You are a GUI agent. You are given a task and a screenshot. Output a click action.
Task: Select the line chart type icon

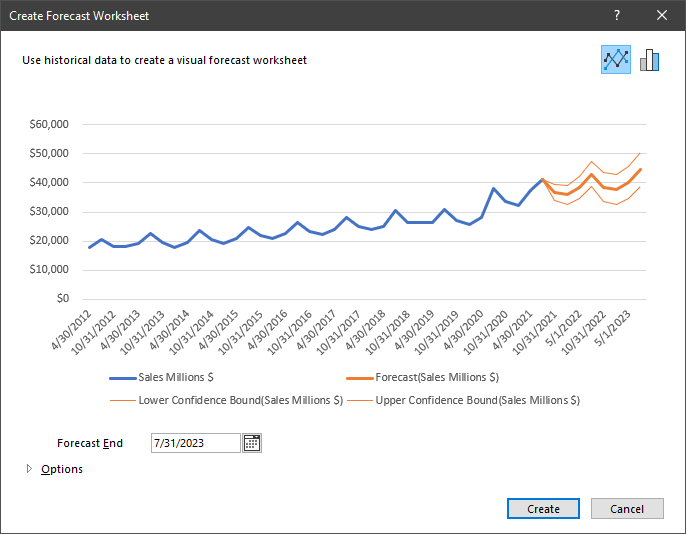615,60
